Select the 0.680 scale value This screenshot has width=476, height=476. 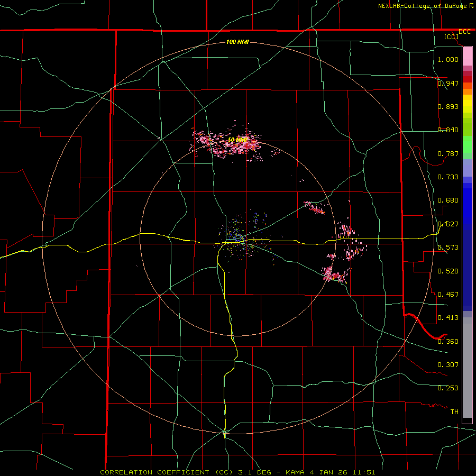pos(448,200)
